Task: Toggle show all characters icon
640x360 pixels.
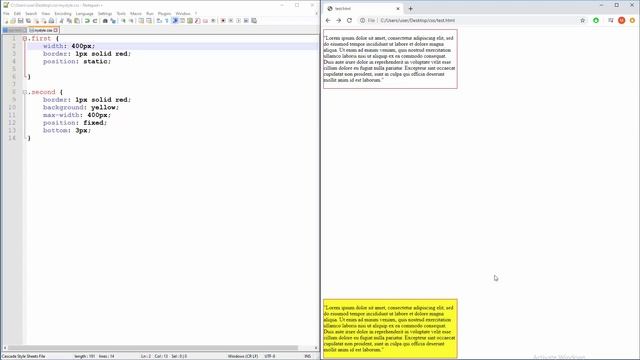Action: (167, 21)
